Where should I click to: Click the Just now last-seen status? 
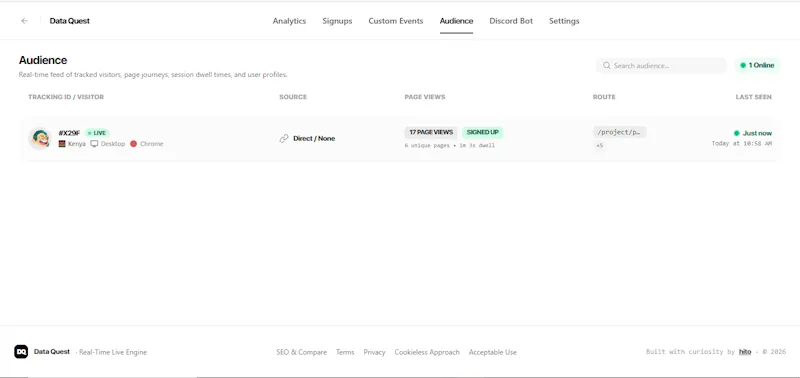click(x=753, y=133)
